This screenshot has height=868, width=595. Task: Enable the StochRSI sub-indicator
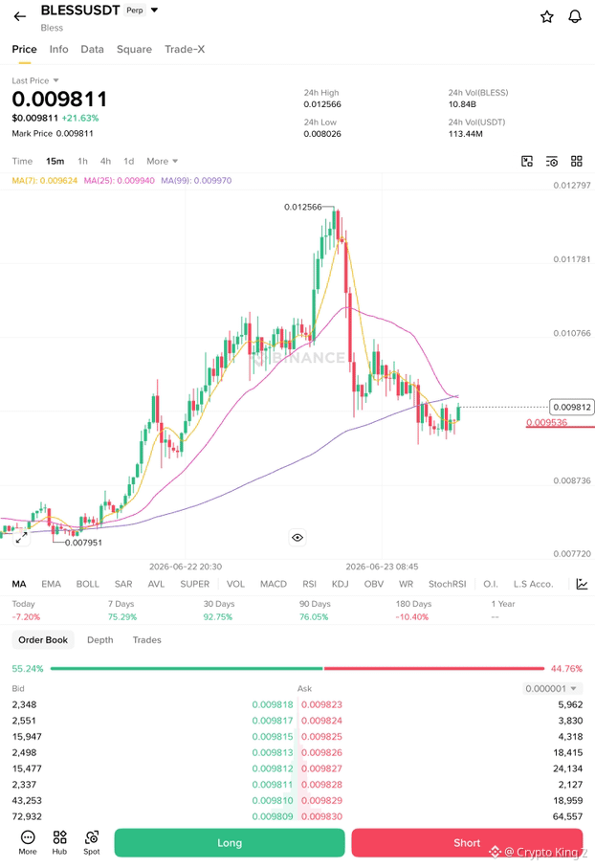tap(448, 584)
